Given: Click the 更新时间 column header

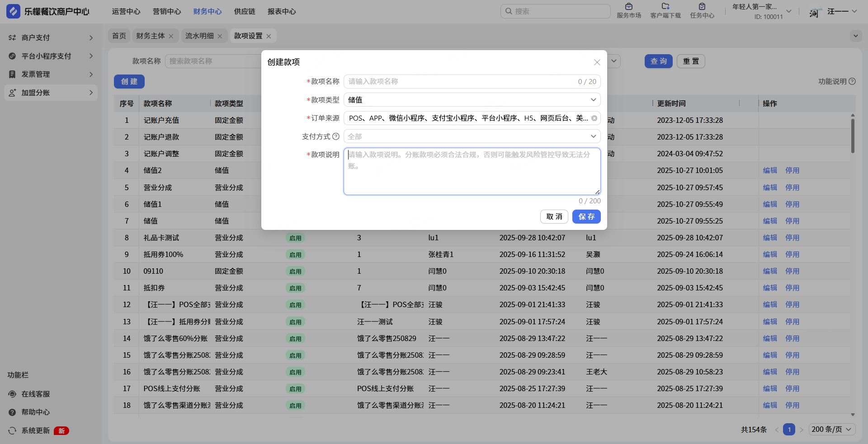Looking at the screenshot, I should point(671,103).
